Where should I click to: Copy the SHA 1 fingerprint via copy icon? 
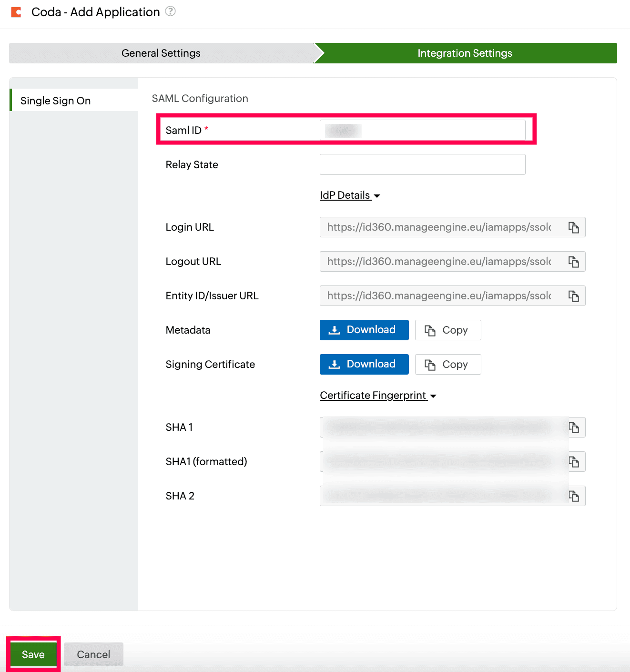click(574, 428)
